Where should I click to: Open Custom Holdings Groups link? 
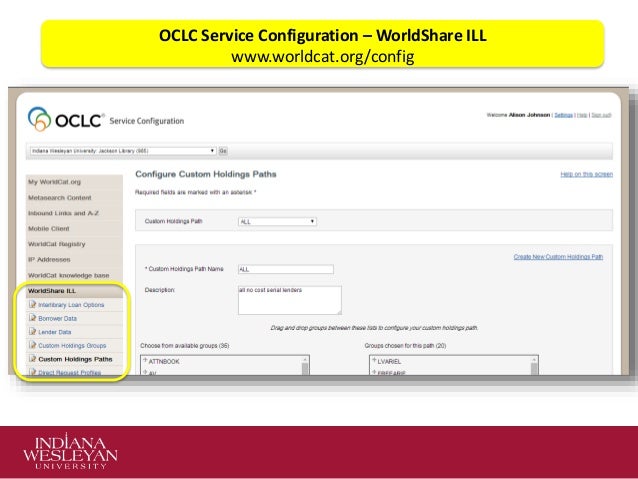(72, 346)
